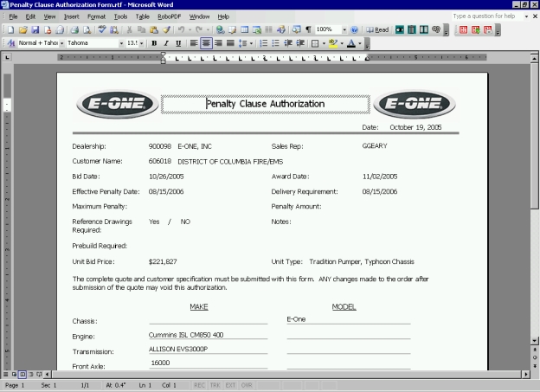Click Increase Indent icon

tap(300, 43)
